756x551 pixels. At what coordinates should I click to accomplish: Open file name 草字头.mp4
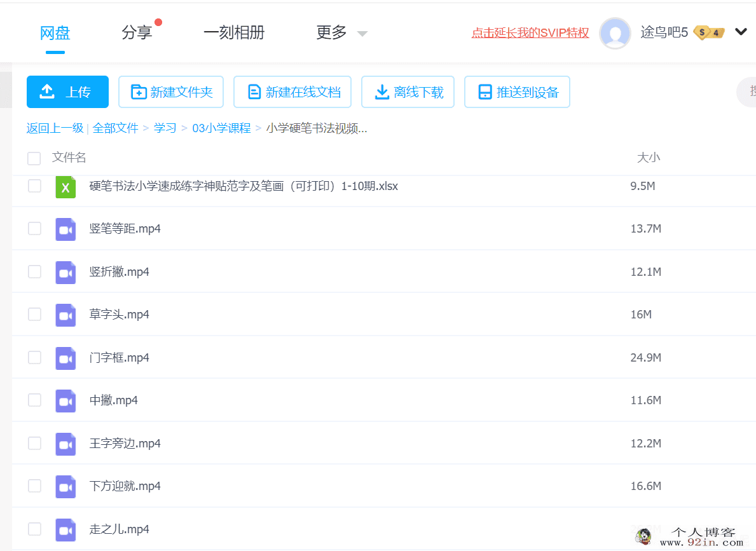point(119,315)
